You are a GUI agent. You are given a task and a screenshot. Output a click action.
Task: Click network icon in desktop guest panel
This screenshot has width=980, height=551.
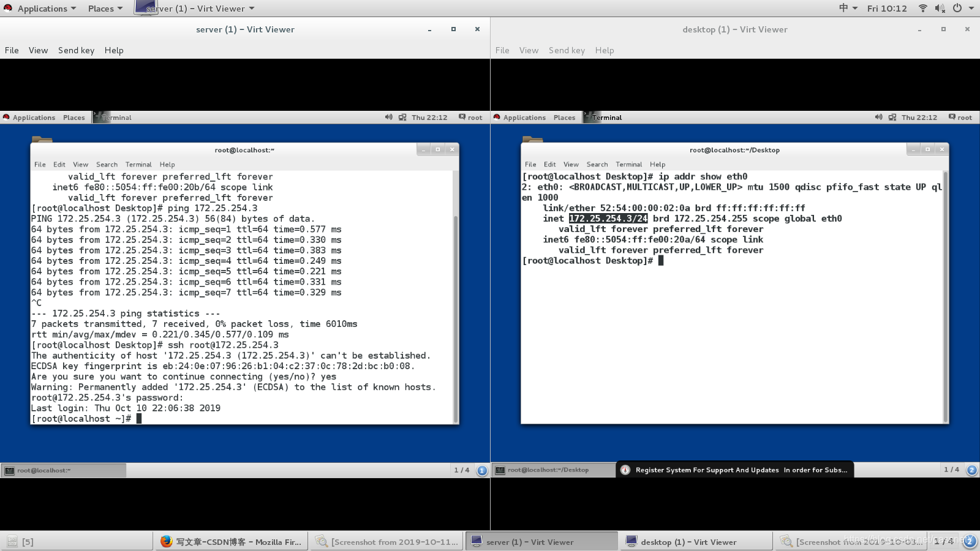(892, 117)
